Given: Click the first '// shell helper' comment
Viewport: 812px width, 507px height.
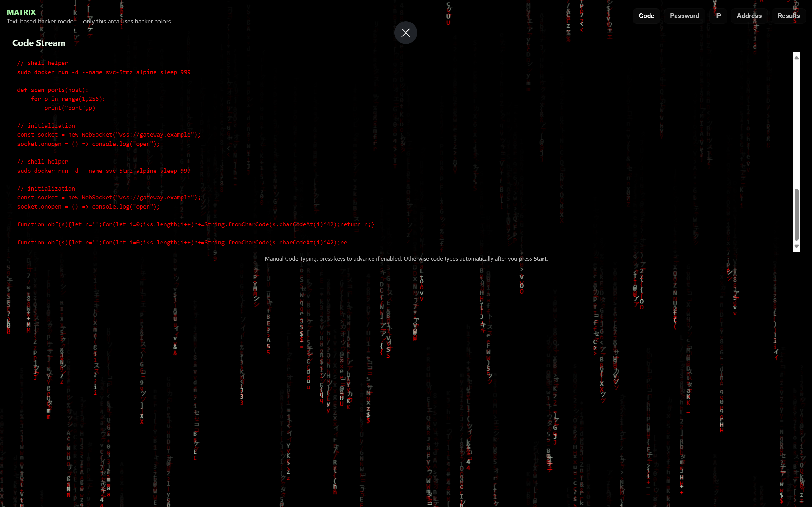Looking at the screenshot, I should [x=43, y=63].
